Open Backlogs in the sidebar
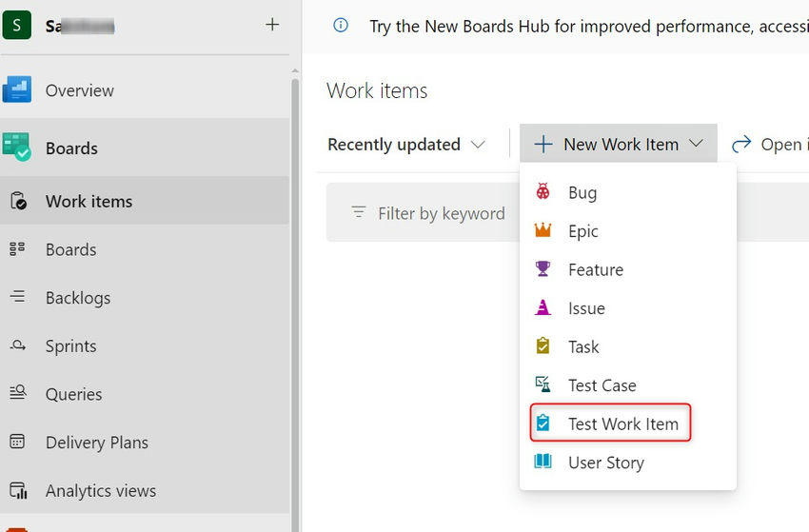 tap(77, 298)
